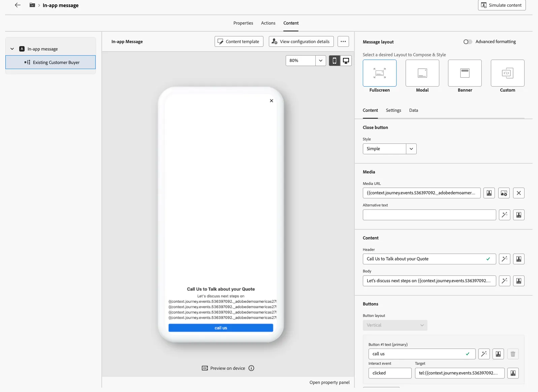
Task: Open personalization for Header field
Action: (x=519, y=259)
